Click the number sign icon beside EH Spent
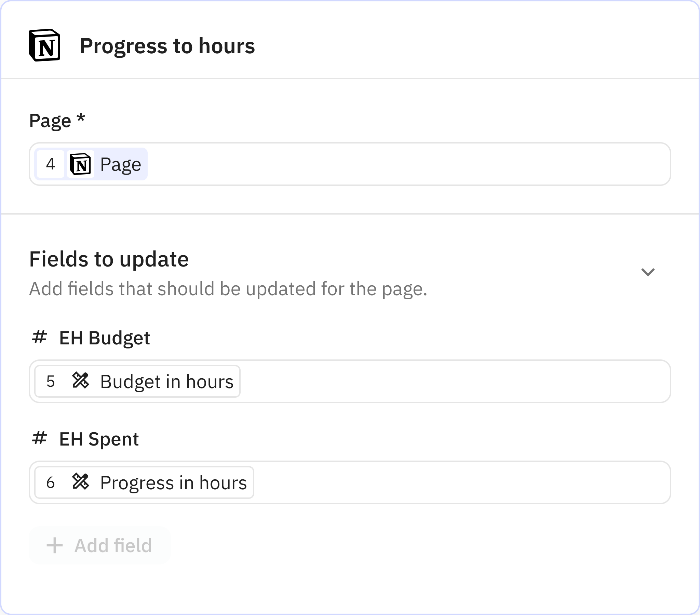The width and height of the screenshot is (700, 615). tap(39, 439)
